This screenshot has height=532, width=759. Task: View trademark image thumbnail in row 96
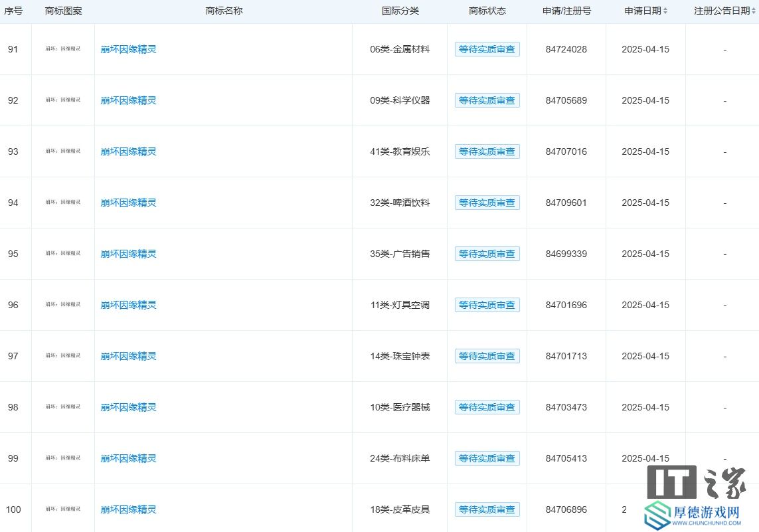click(63, 304)
